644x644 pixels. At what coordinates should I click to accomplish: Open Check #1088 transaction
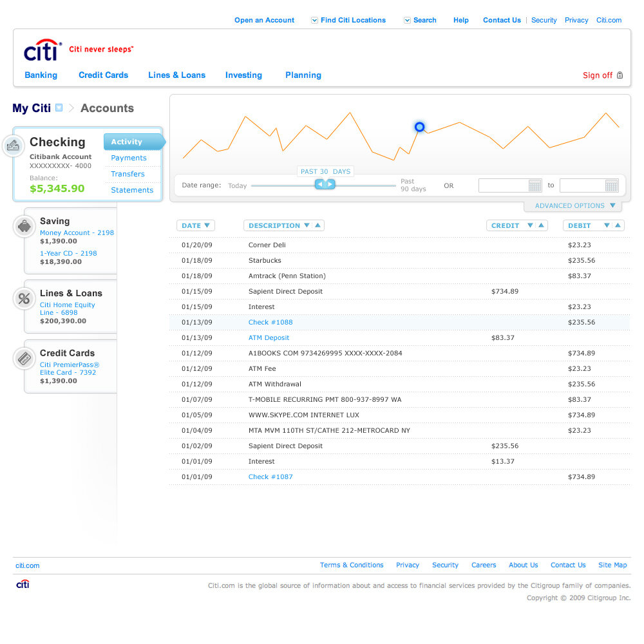point(270,323)
